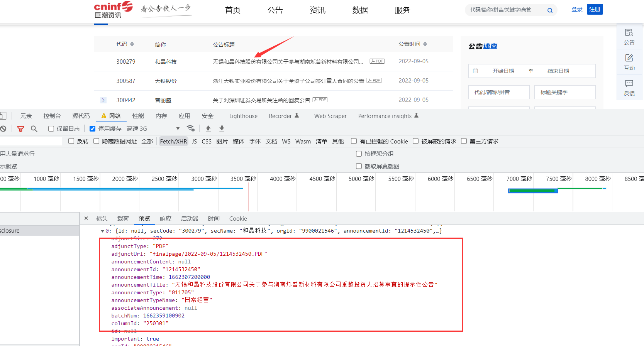
Task: Click the cninf 巨潮资讯 logo
Action: pos(114,10)
